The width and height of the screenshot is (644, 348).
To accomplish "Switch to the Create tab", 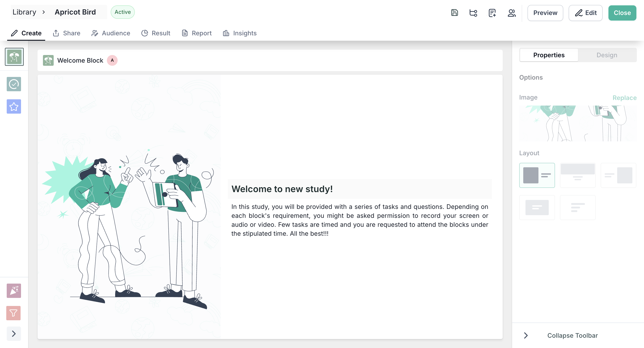I will pos(26,33).
